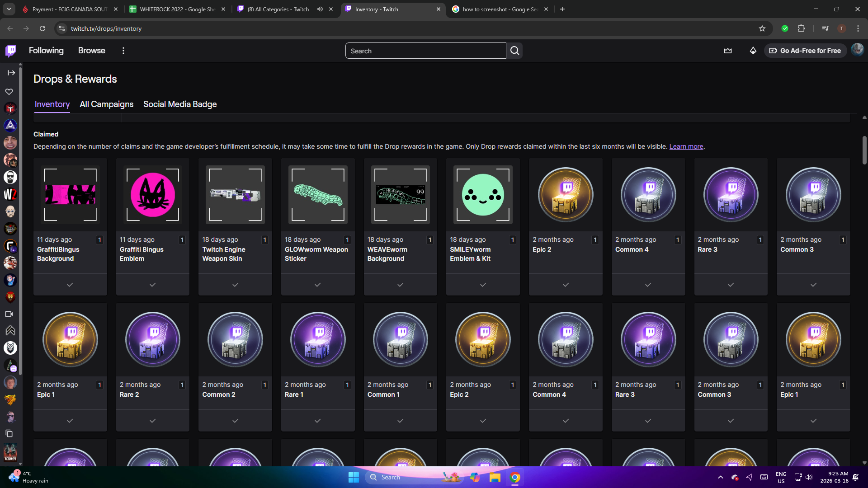The height and width of the screenshot is (488, 868).
Task: Click the Twitch home logo icon
Action: pyautogui.click(x=11, y=51)
